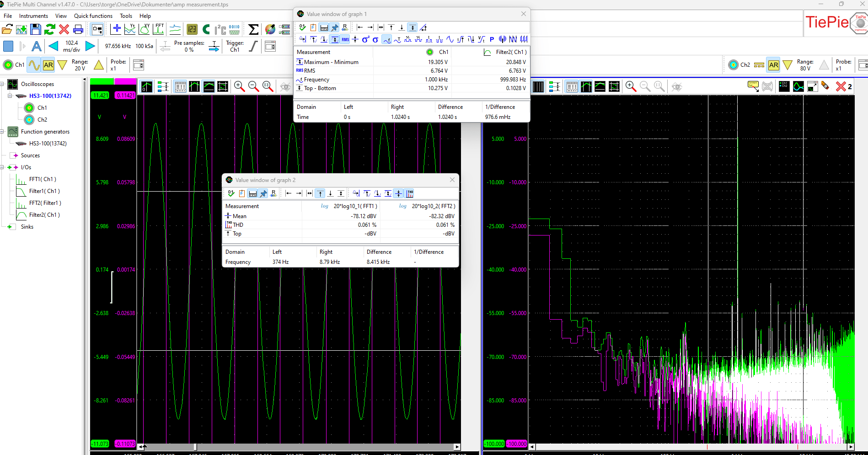The image size is (868, 455).
Task: Toggle pin icon in value window of graph 1
Action: pos(335,27)
